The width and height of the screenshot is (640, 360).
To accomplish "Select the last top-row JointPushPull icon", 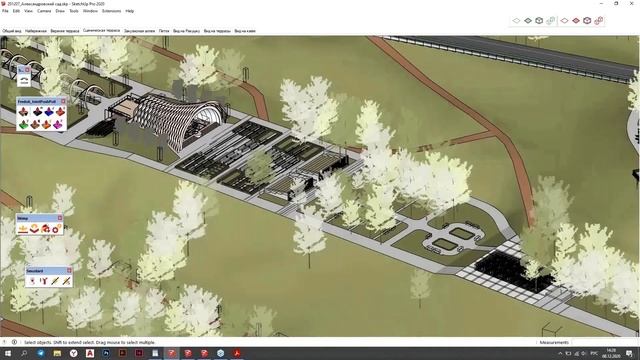I will tap(60, 111).
